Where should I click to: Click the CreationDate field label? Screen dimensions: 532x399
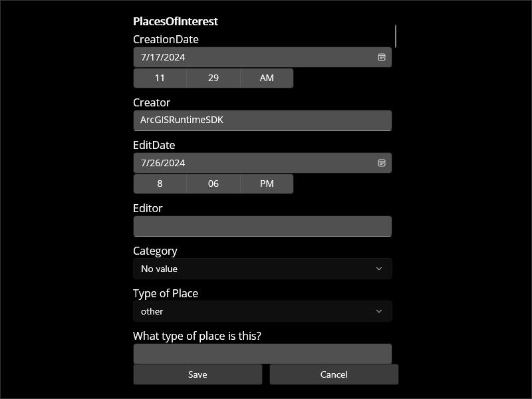click(x=166, y=39)
